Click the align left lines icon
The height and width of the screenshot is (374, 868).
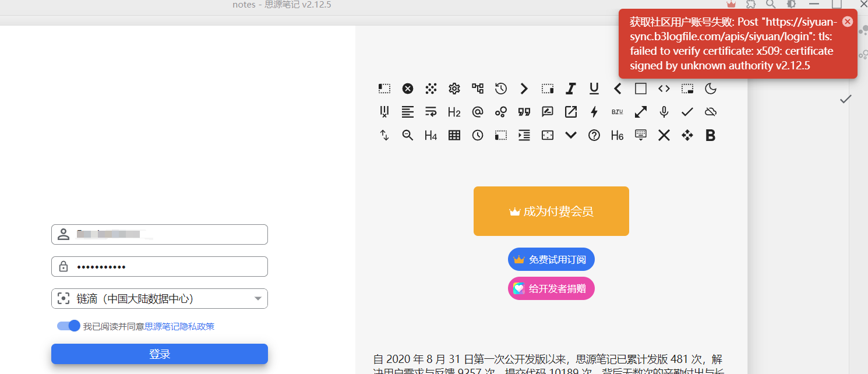408,112
